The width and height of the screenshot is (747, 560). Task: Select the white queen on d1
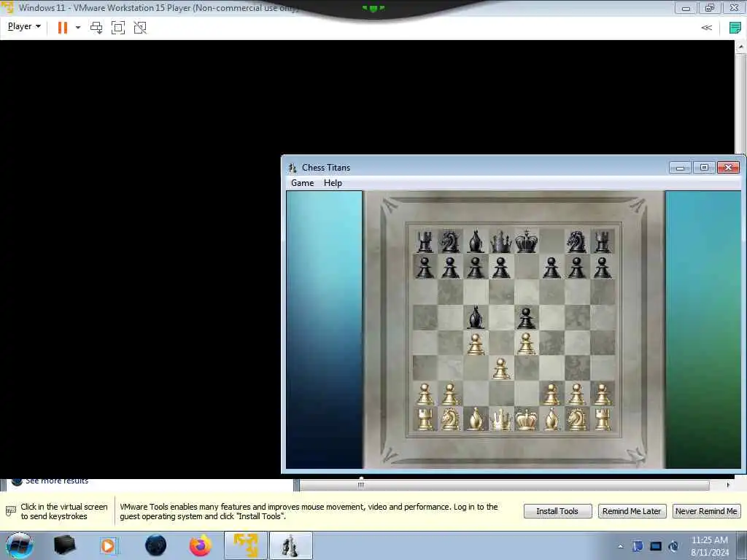pos(500,419)
